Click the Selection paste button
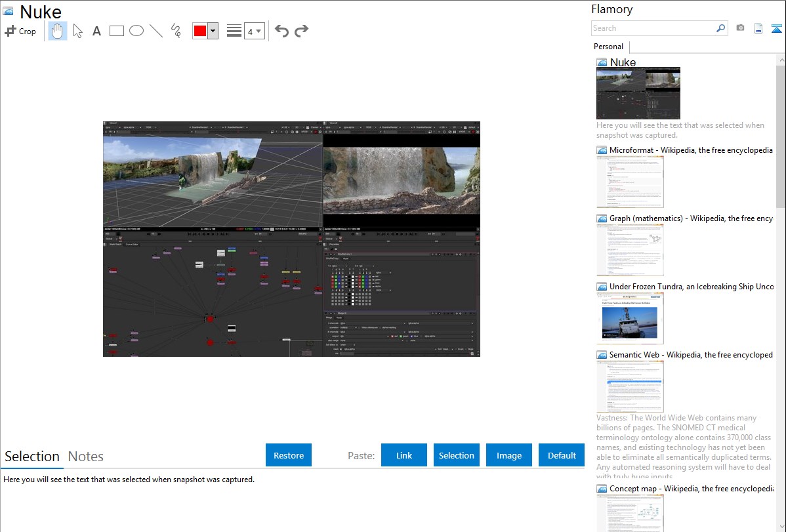786x532 pixels. tap(456, 455)
